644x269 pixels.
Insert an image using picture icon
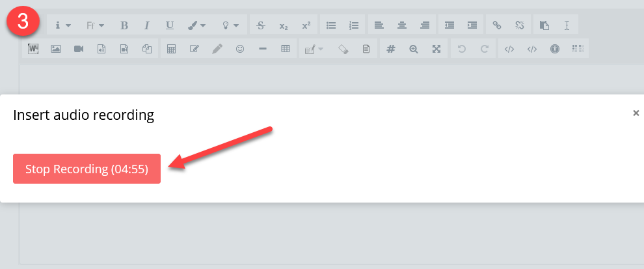[x=56, y=49]
